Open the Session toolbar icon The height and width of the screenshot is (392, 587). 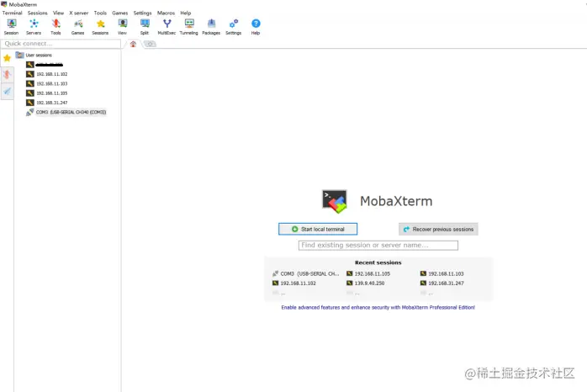coord(11,27)
